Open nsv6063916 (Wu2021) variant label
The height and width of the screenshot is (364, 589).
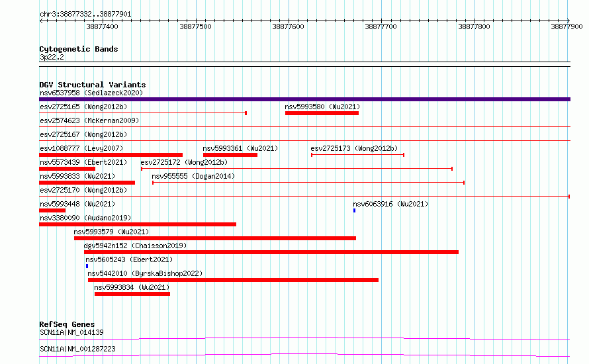coord(390,204)
